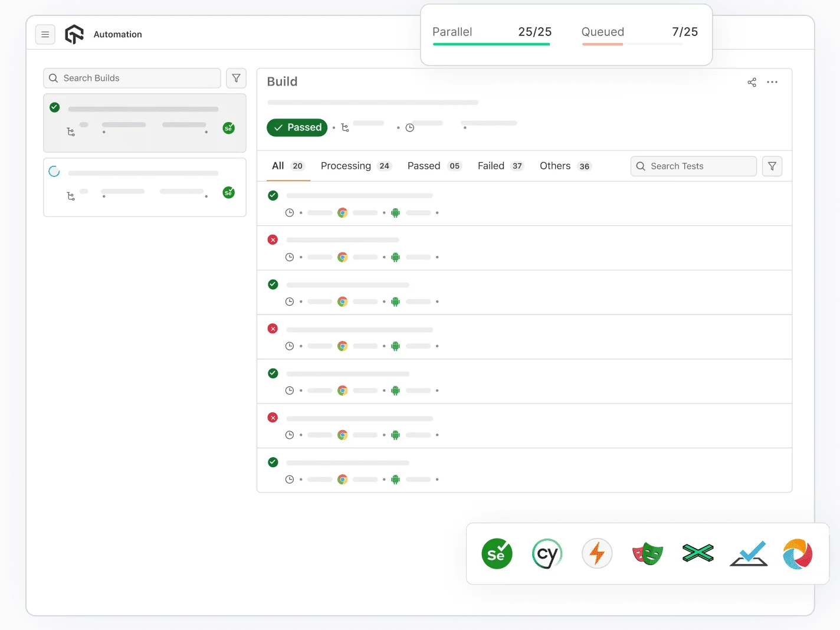Click the Android icon on the failed second test
Viewport: 840px width, 630px height.
(x=395, y=257)
